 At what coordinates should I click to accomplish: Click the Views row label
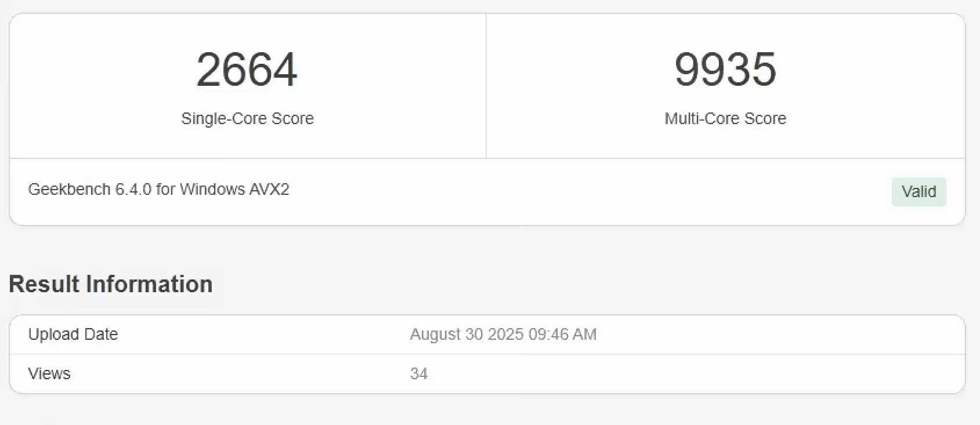coord(49,374)
